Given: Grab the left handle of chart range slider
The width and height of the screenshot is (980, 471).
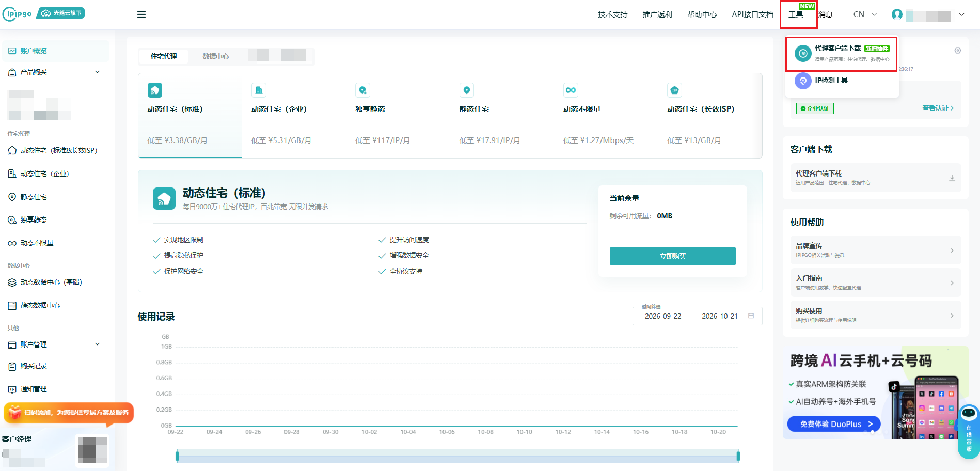Looking at the screenshot, I should point(177,456).
